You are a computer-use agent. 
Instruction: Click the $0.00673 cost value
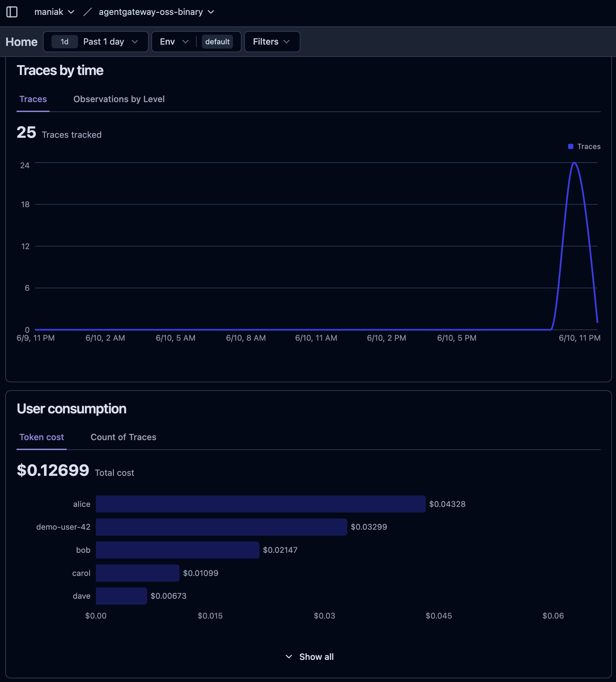point(169,596)
